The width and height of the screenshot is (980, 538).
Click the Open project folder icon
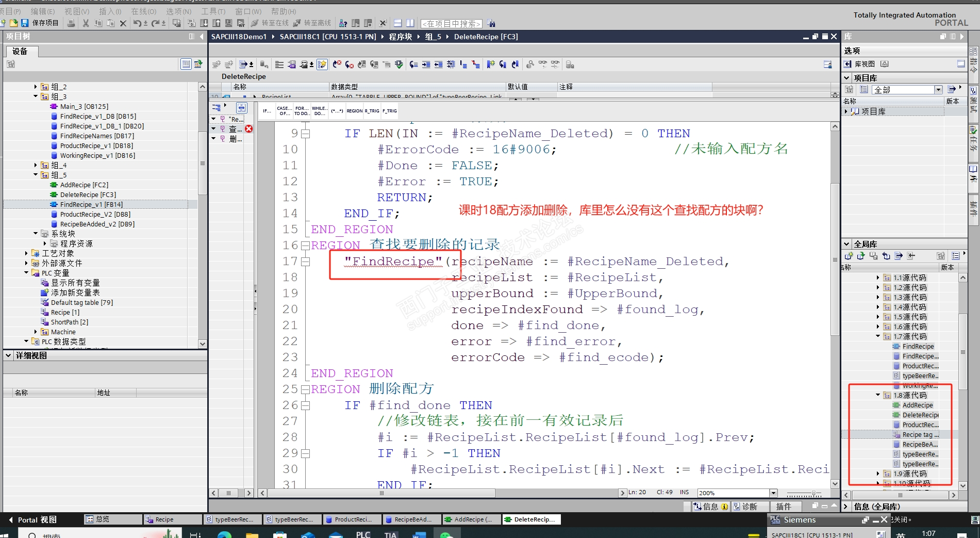pos(14,23)
